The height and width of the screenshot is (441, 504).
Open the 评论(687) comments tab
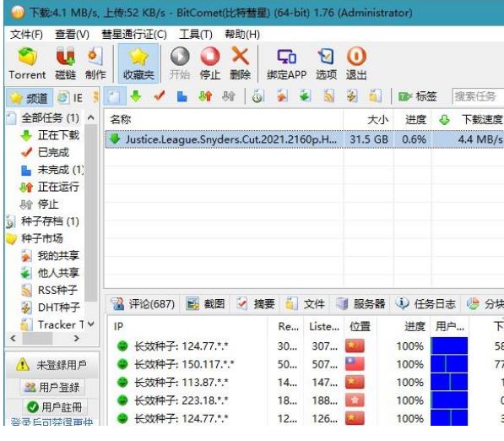click(x=143, y=303)
